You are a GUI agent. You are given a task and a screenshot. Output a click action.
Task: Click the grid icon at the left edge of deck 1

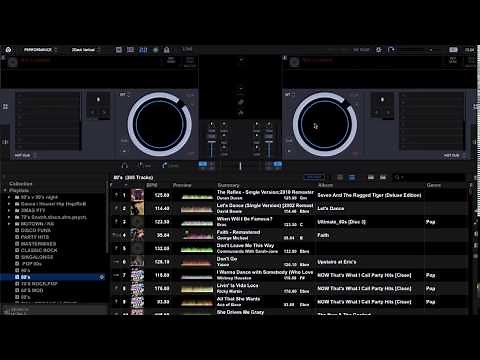tap(5, 107)
